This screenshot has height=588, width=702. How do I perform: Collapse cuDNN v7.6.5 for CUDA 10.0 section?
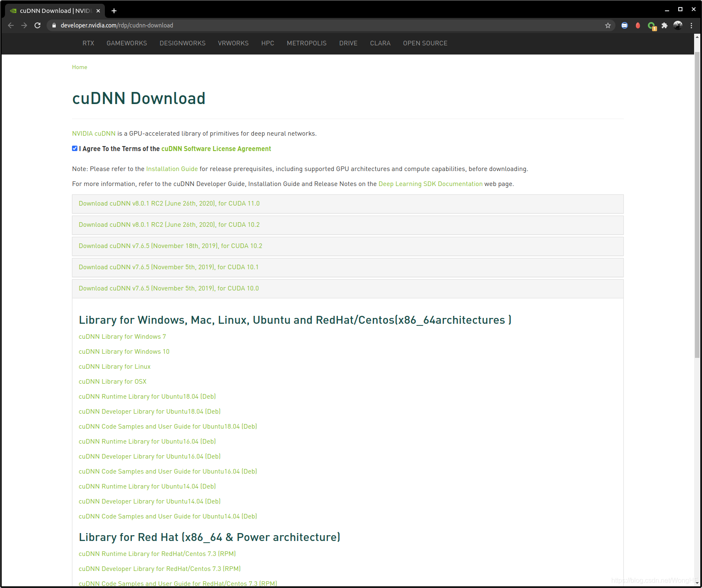point(348,289)
